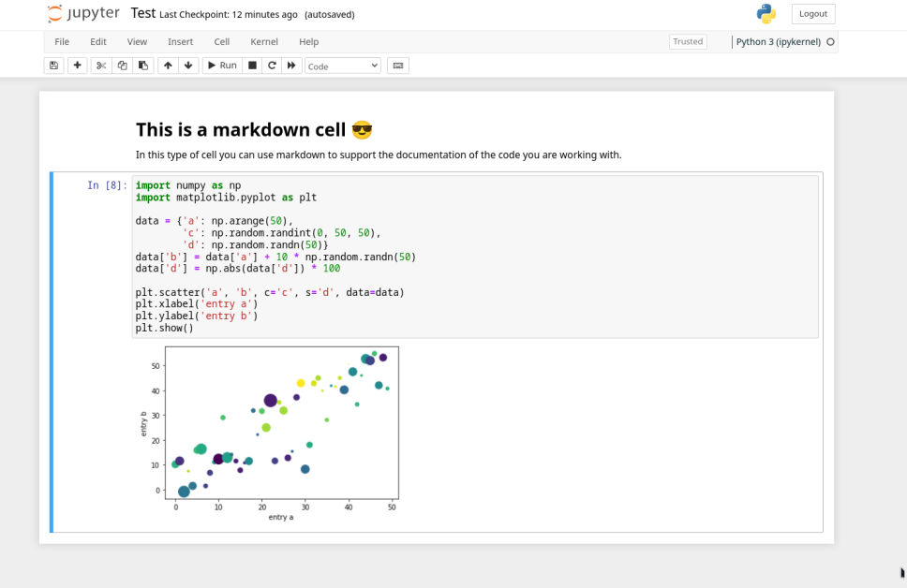Open the Help menu
Image resolution: width=907 pixels, height=588 pixels.
pos(309,41)
